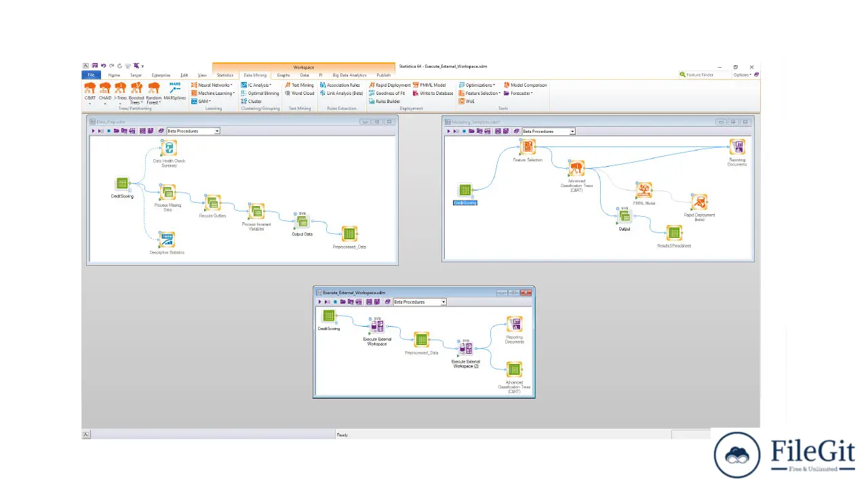Open Link Analysis (Beta)

tap(341, 93)
